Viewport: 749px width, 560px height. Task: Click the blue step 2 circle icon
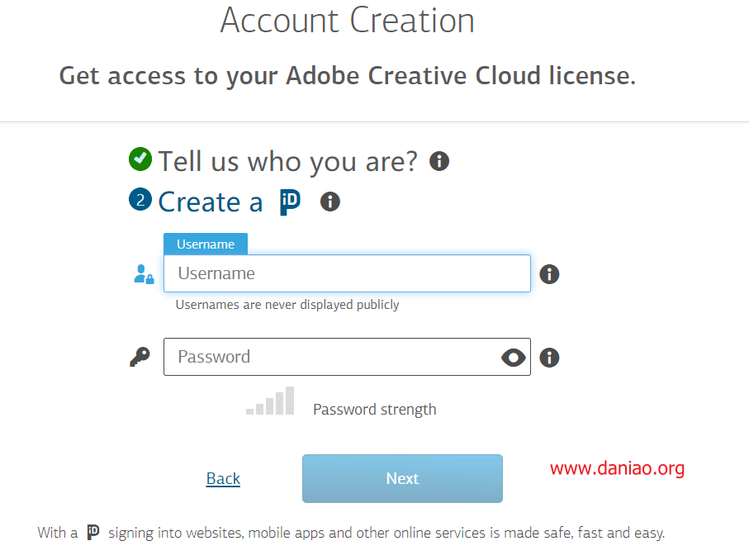pos(140,199)
